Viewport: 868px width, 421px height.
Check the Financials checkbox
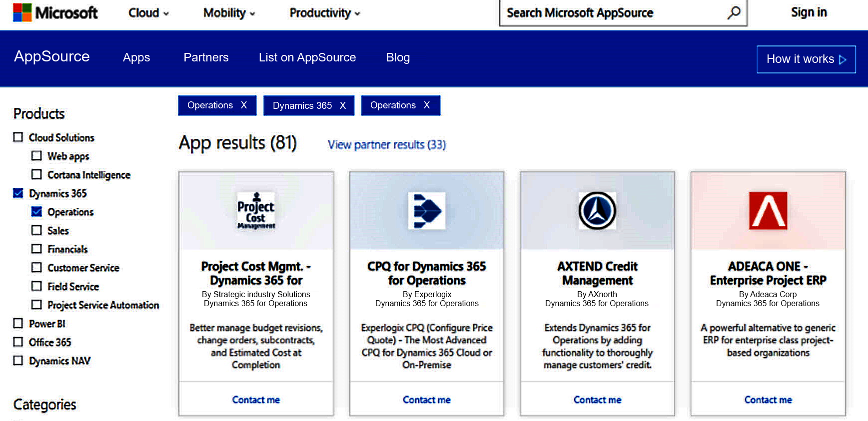pyautogui.click(x=36, y=249)
